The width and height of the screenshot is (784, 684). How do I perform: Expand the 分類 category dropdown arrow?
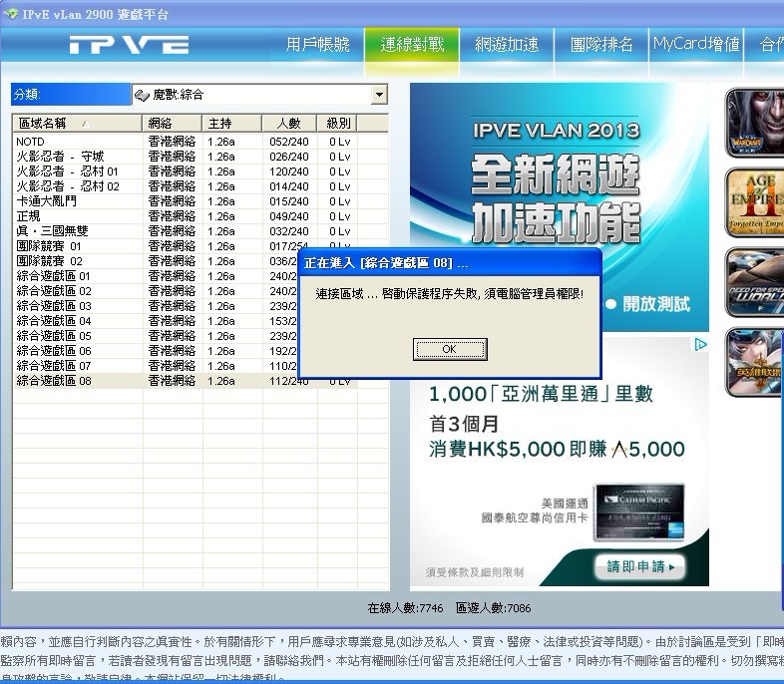pyautogui.click(x=379, y=95)
